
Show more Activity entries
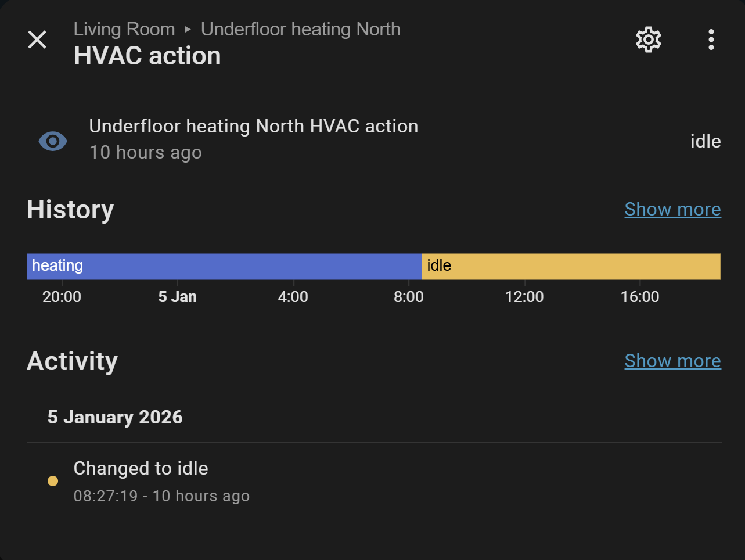[x=672, y=361]
